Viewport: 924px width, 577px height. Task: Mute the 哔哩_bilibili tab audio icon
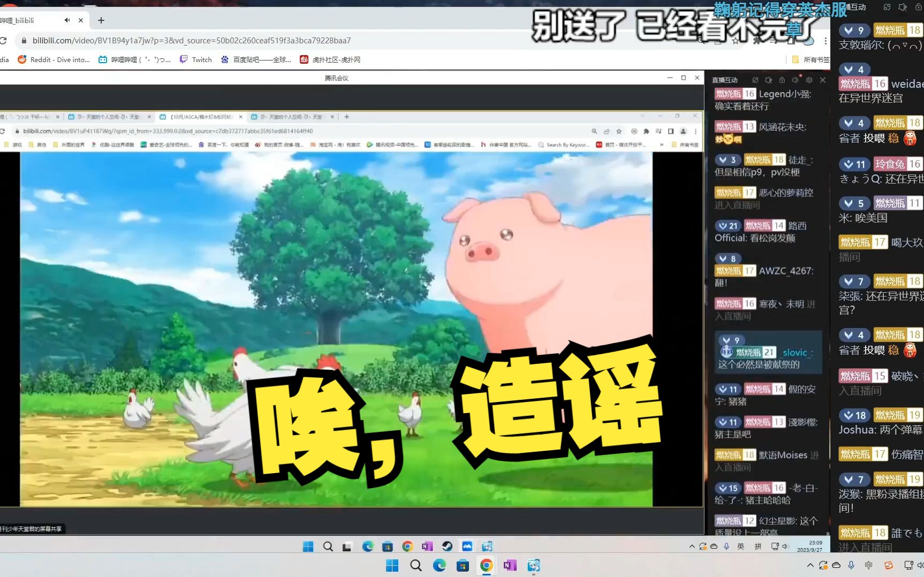pos(67,20)
